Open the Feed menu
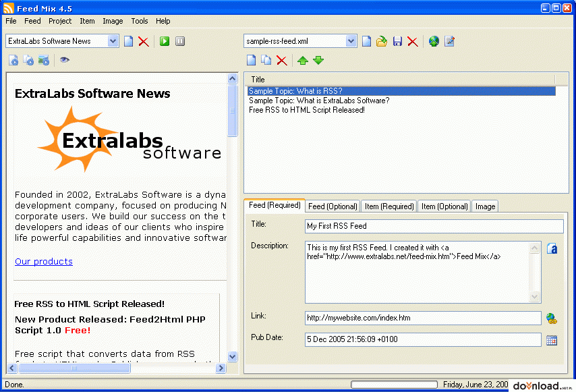The height and width of the screenshot is (392, 576). 32,21
